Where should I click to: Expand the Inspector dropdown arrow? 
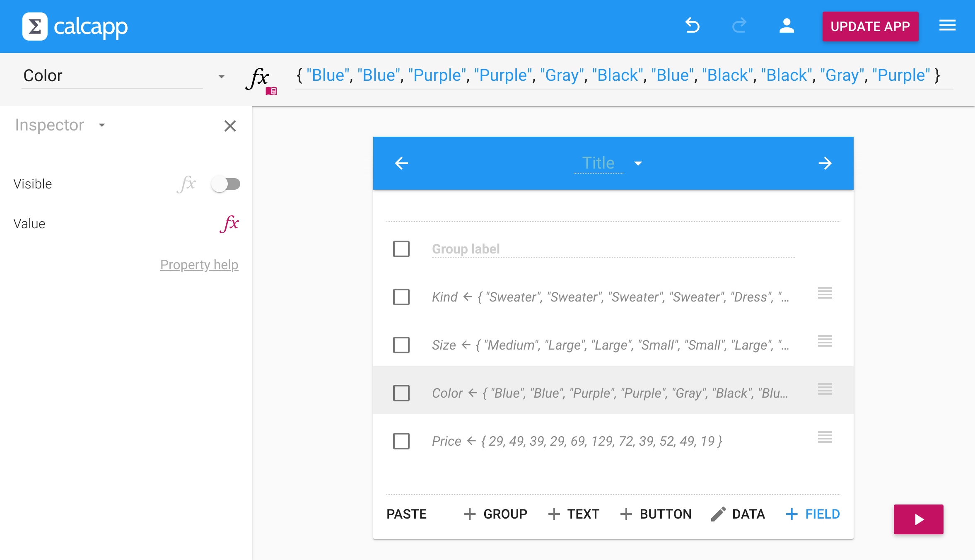(102, 125)
